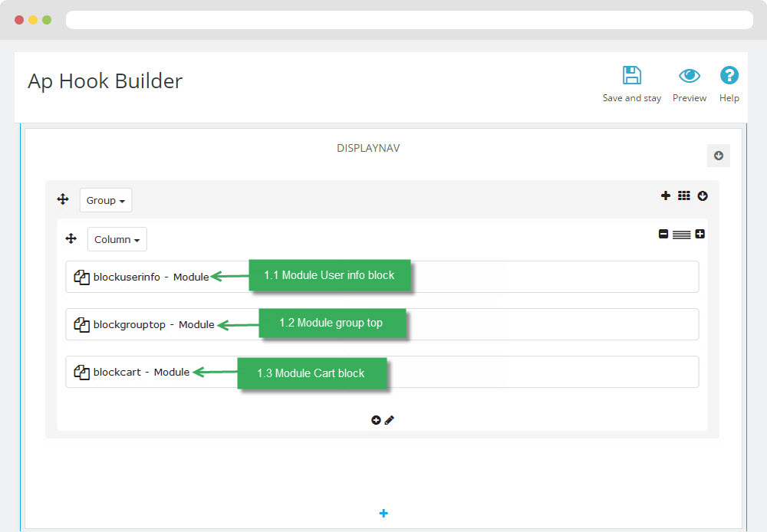Select the blockgrouptop - Module row
This screenshot has width=767, height=532.
(382, 324)
